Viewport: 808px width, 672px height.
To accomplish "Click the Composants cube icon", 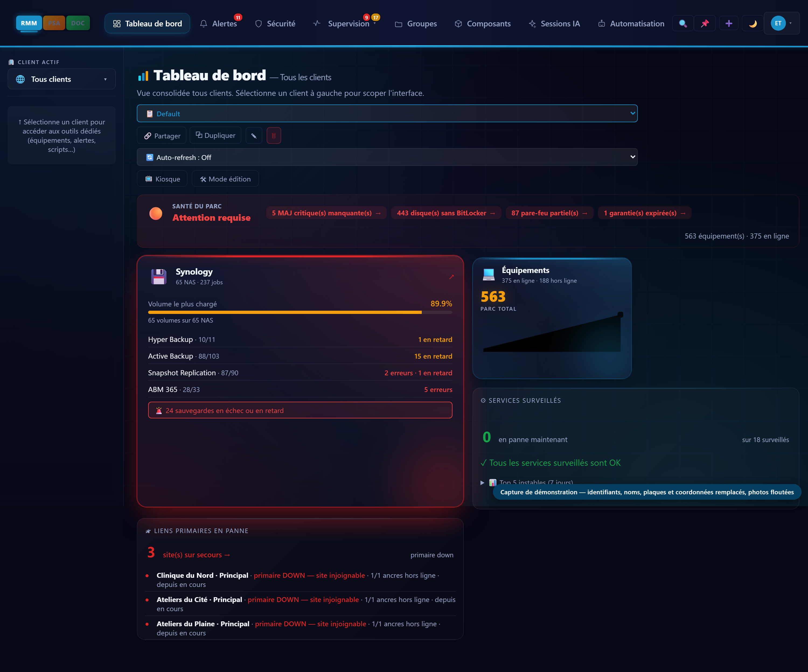I will [x=458, y=24].
